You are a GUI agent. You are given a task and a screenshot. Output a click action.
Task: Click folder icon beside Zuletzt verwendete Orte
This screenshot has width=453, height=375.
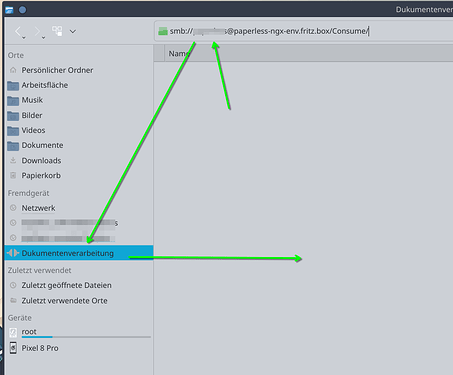[13, 301]
